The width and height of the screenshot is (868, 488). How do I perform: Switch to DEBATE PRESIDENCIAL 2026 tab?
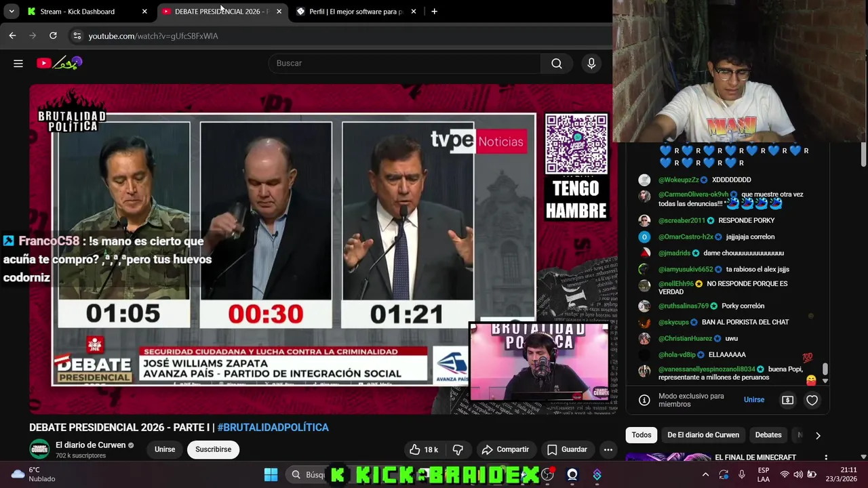222,12
